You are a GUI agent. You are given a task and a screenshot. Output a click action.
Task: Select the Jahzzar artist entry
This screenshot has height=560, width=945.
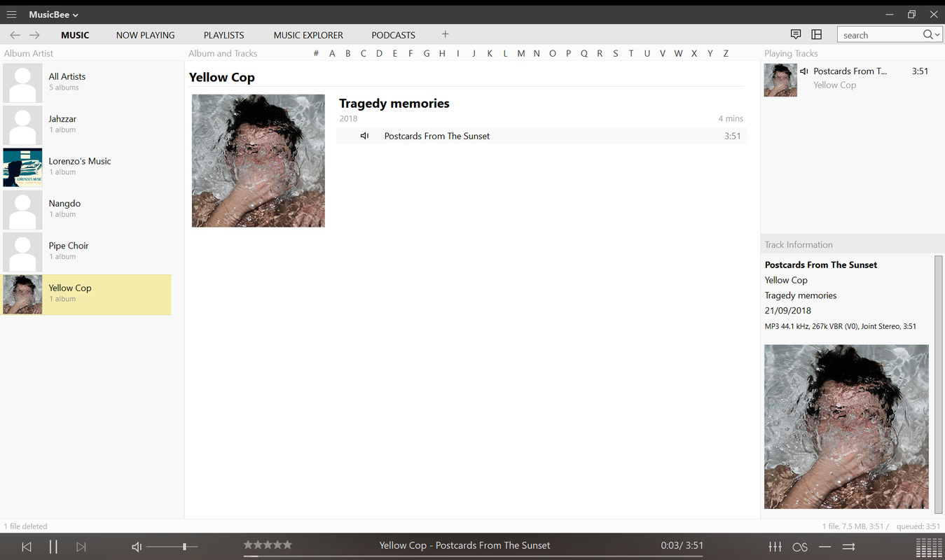[86, 124]
